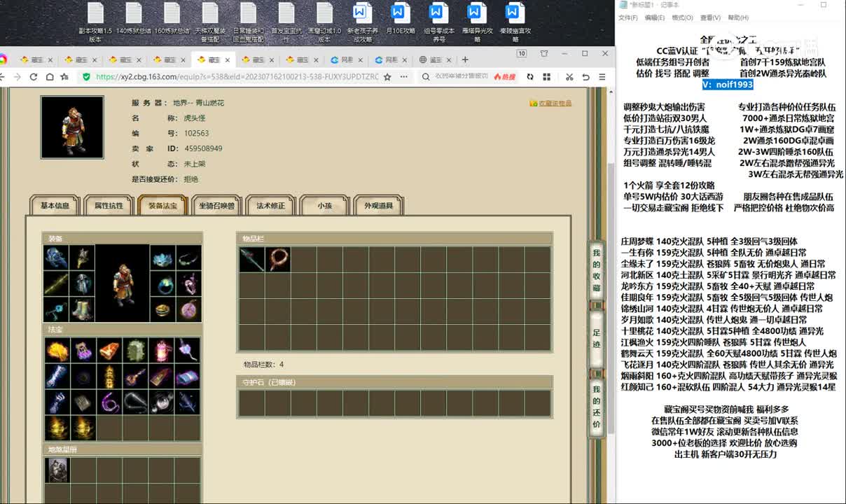Image resolution: width=846 pixels, height=504 pixels.
Task: Click the purple coiled whip treasure icon
Action: (x=109, y=402)
